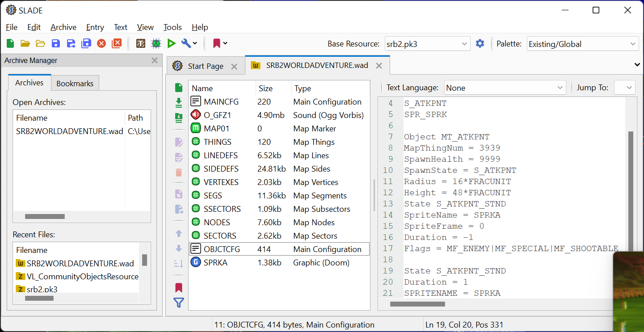This screenshot has height=332, width=644.
Task: Open the Text Language dropdown
Action: [505, 88]
